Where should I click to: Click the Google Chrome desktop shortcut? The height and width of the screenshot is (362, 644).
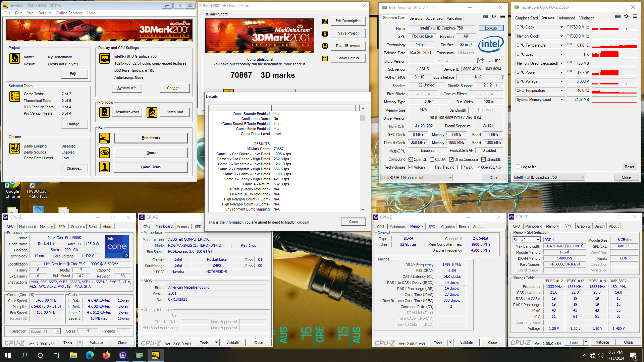point(12,190)
